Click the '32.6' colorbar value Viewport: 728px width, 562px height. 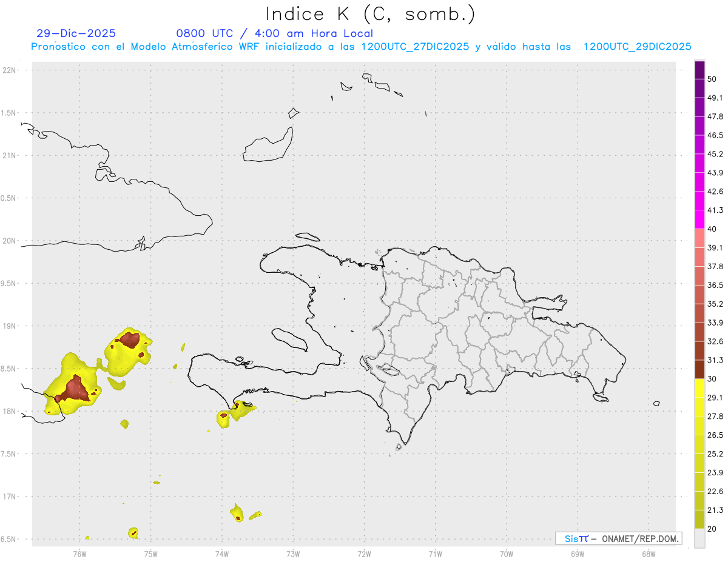coord(716,341)
